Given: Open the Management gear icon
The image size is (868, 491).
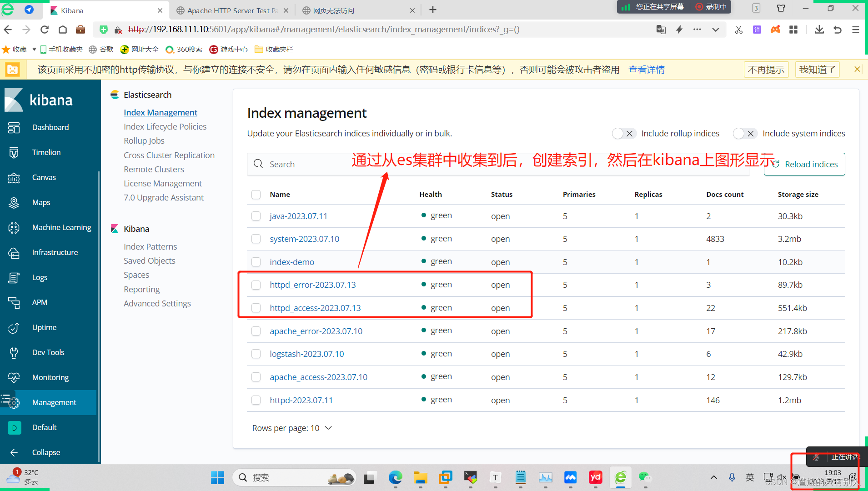Looking at the screenshot, I should pyautogui.click(x=14, y=403).
